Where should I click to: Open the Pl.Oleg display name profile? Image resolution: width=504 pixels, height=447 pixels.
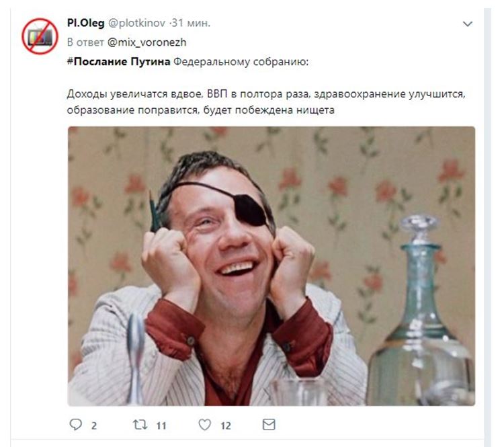point(85,23)
